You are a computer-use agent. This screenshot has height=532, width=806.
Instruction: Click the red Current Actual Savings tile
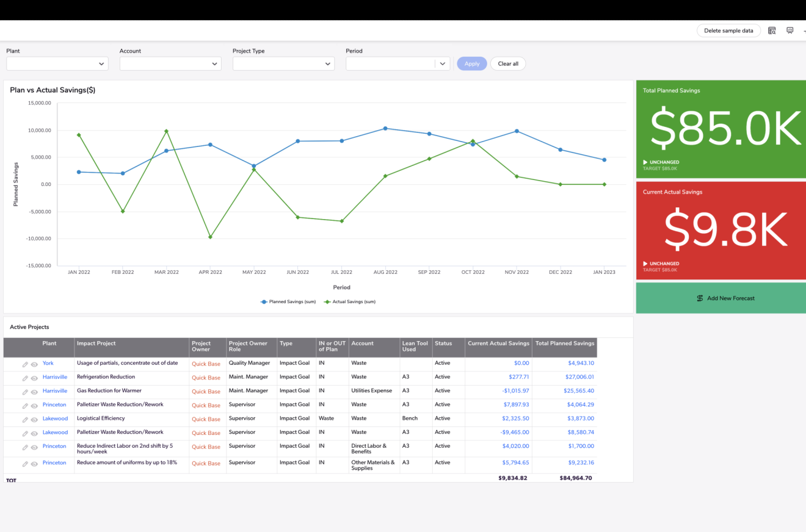point(721,231)
